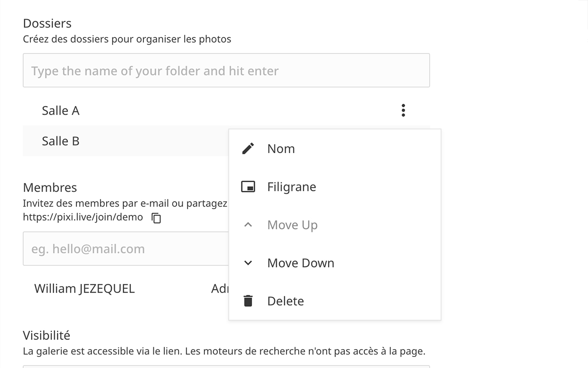The image size is (588, 368).
Task: Click the watermark icon beside Filigrane
Action: pos(248,187)
